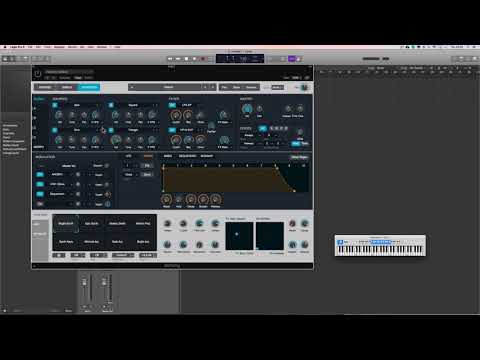The height and width of the screenshot is (360, 480).
Task: Click the AHDSR Release knob
Action: (216, 199)
